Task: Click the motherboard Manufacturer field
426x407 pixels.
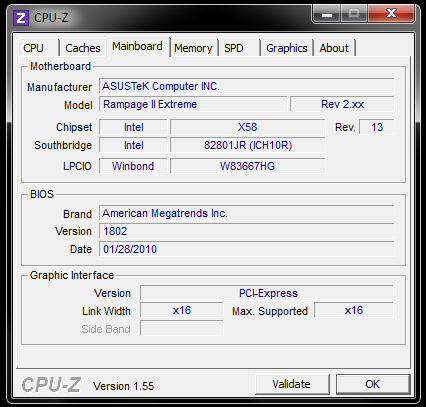Action: pyautogui.click(x=247, y=86)
